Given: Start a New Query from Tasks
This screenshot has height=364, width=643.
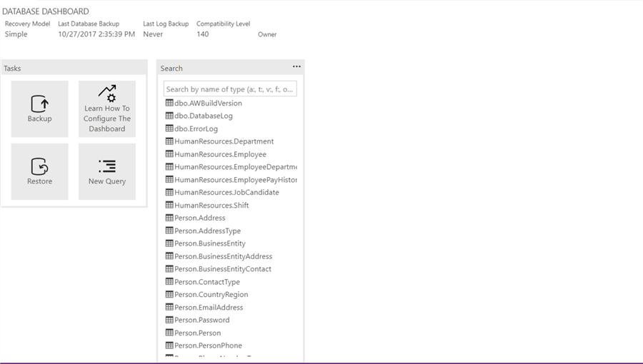Looking at the screenshot, I should coord(107,171).
